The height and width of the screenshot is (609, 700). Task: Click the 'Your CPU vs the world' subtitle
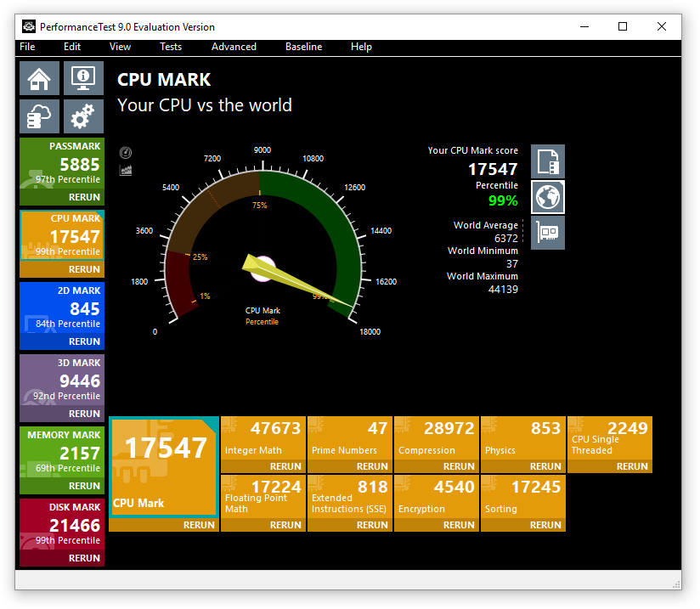pos(205,105)
